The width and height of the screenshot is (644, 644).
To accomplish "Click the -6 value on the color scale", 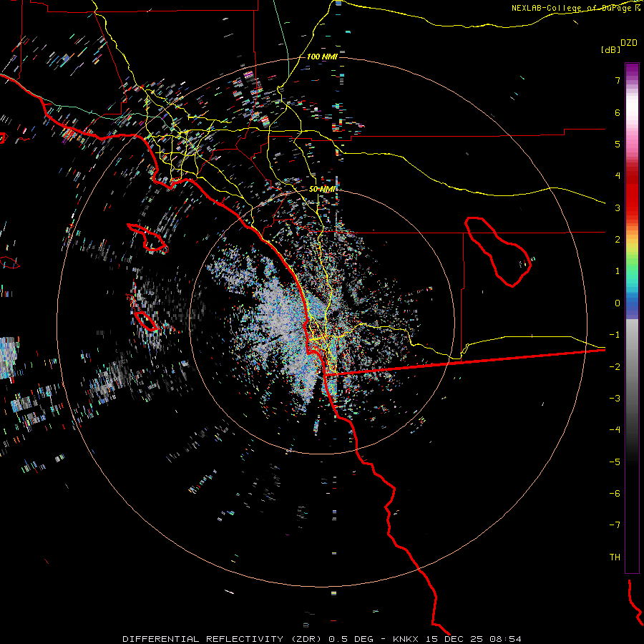I will (x=615, y=494).
